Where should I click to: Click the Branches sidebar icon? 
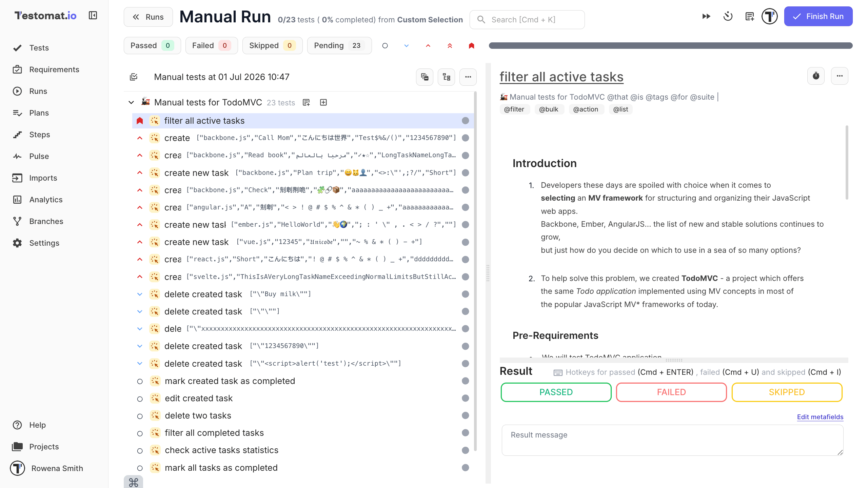[17, 221]
